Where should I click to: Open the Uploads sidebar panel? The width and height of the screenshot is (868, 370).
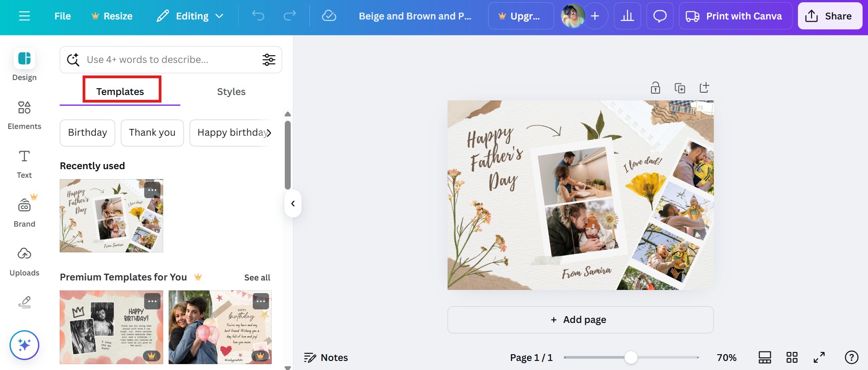(x=24, y=261)
